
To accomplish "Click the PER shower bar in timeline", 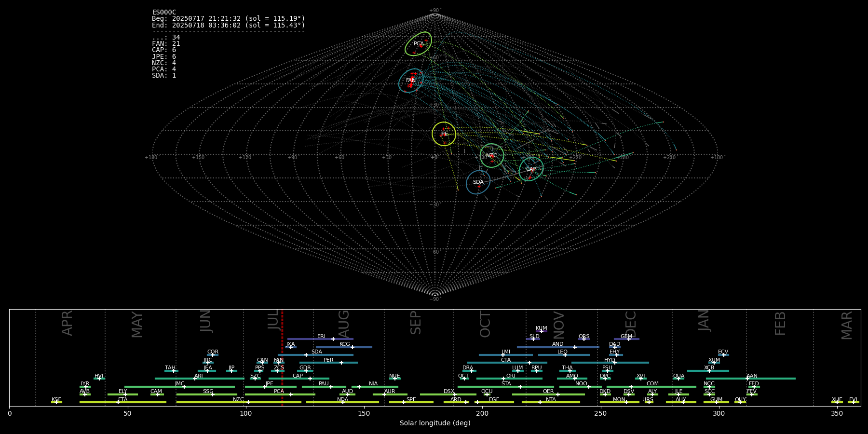I will (328, 363).
